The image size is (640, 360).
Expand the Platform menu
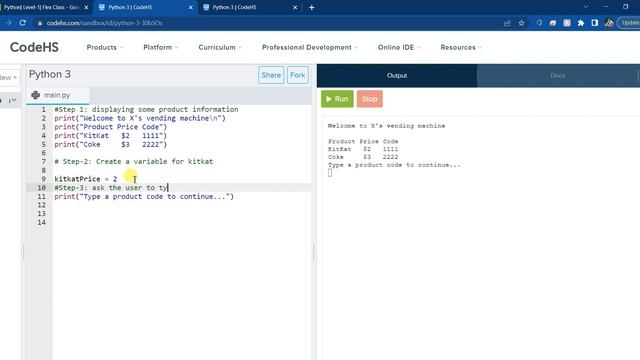tap(161, 47)
